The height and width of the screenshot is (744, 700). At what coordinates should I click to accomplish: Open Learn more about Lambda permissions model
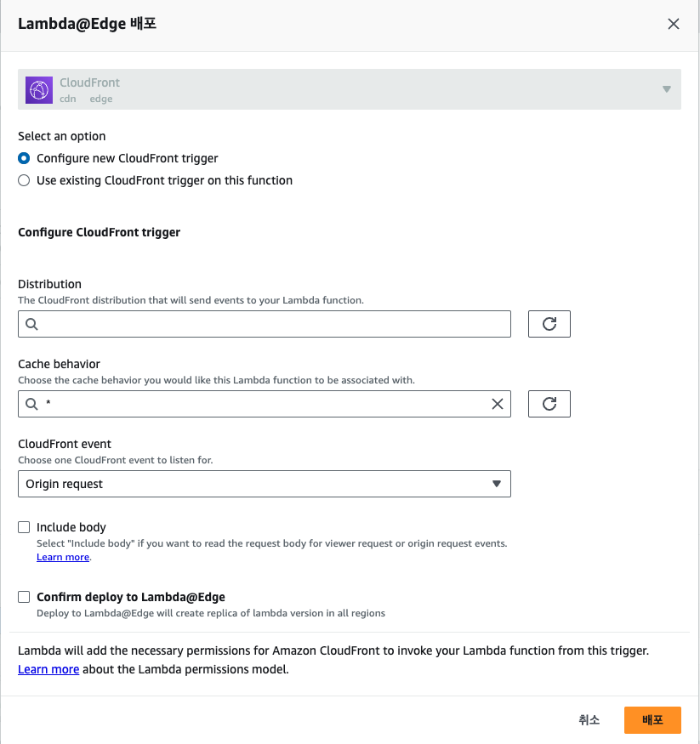point(48,669)
